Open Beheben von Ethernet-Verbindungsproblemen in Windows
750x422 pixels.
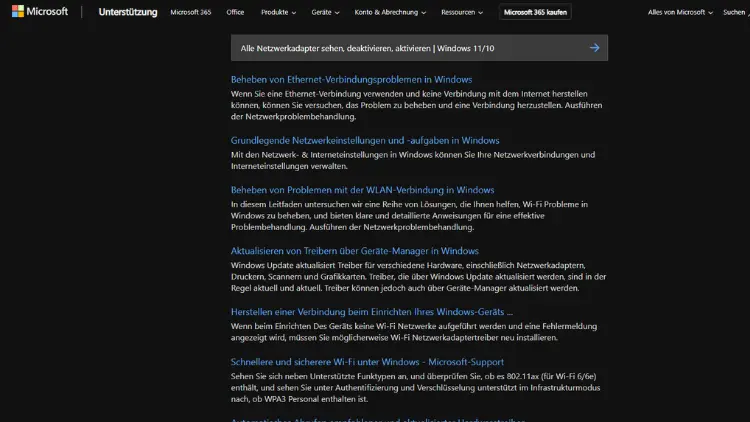(351, 79)
